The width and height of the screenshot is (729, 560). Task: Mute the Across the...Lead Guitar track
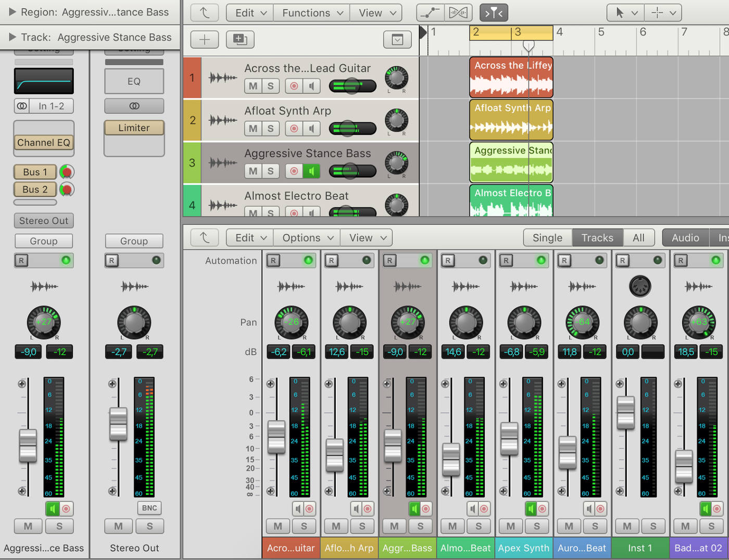coord(253,86)
